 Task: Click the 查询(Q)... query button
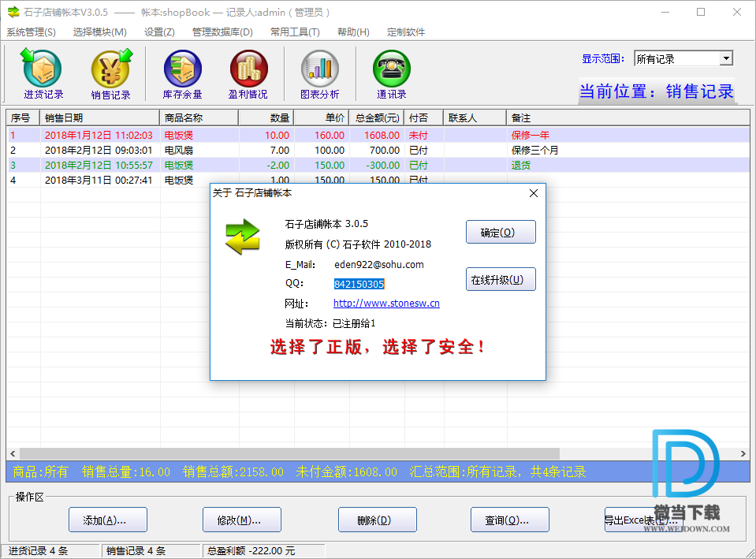pos(510,520)
